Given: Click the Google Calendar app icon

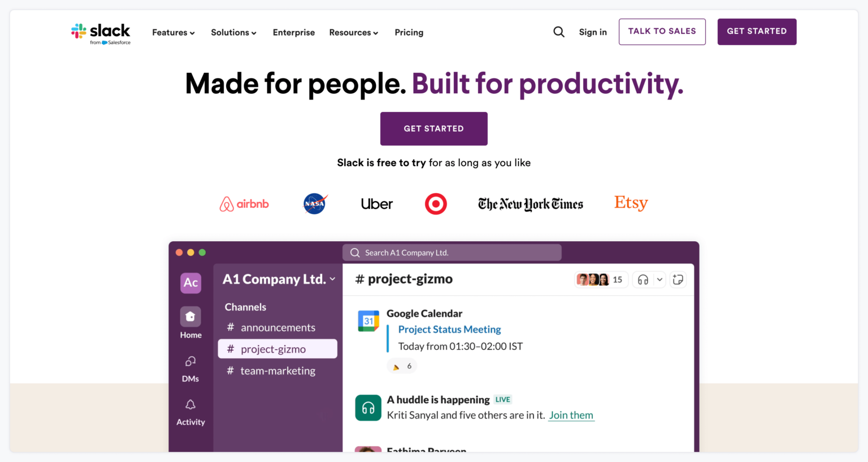Looking at the screenshot, I should tap(368, 320).
